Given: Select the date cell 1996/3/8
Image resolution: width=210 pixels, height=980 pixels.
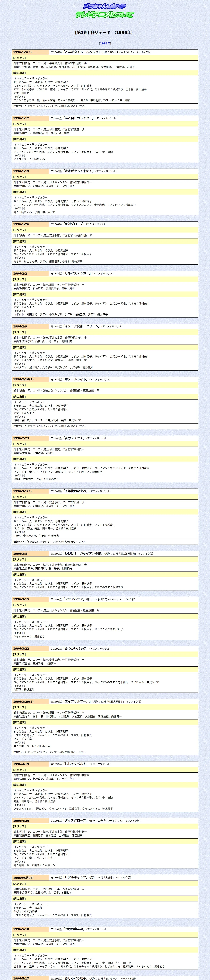Looking at the screenshot, I should pyautogui.click(x=30, y=554).
